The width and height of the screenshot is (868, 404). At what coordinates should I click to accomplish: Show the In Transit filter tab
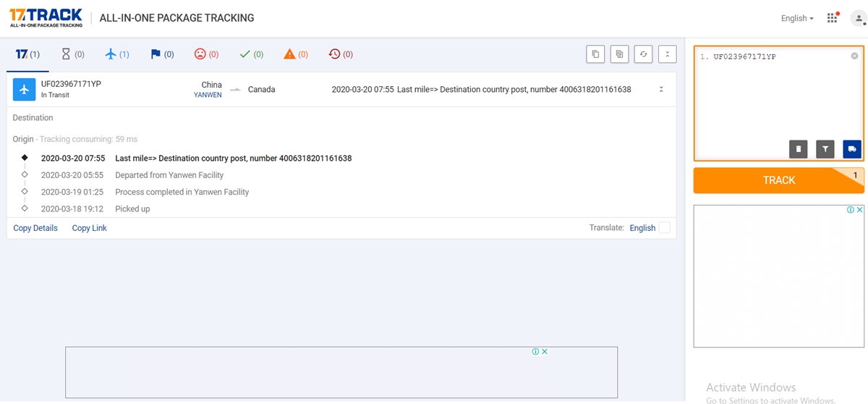point(117,54)
